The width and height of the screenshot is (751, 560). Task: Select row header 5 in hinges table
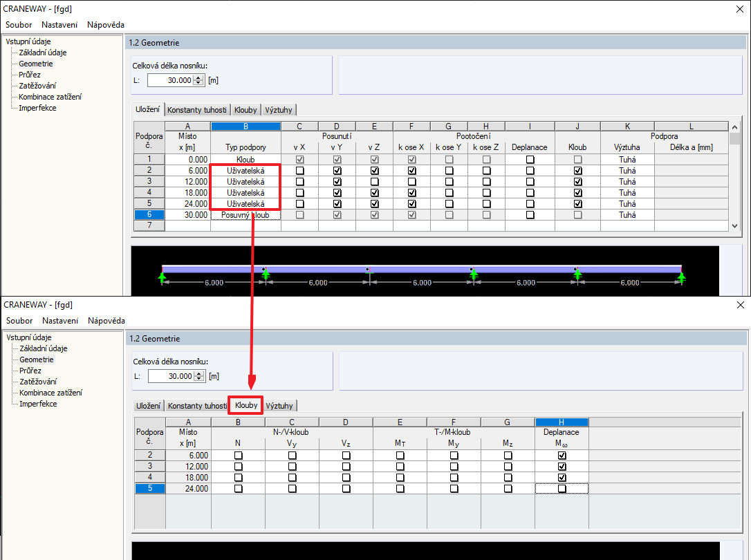point(150,488)
